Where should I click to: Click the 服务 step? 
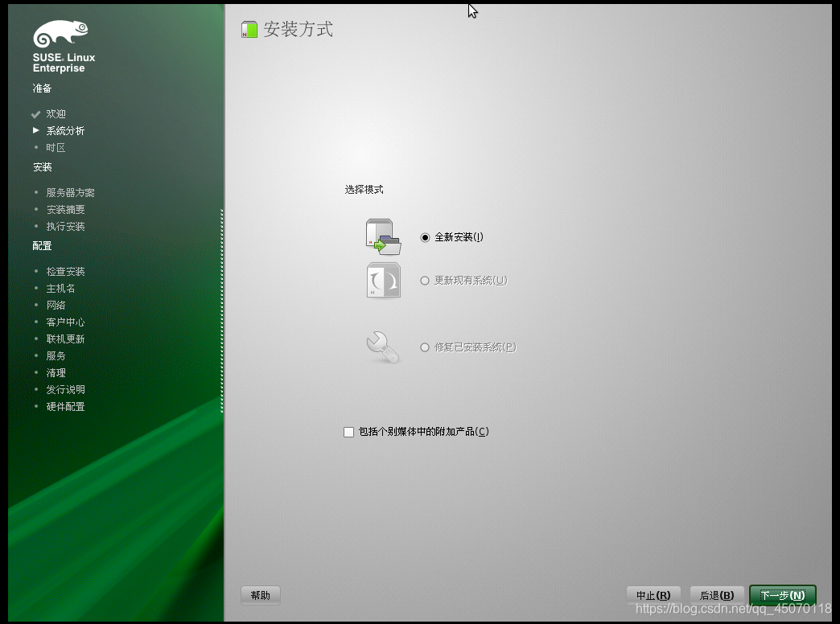56,356
